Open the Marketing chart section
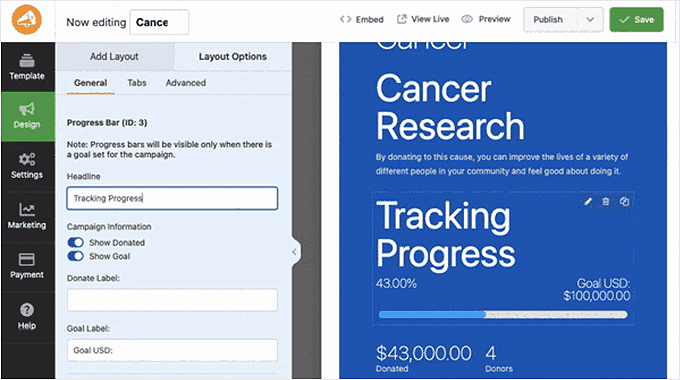Viewport: 680px width, 380px height. tap(27, 216)
